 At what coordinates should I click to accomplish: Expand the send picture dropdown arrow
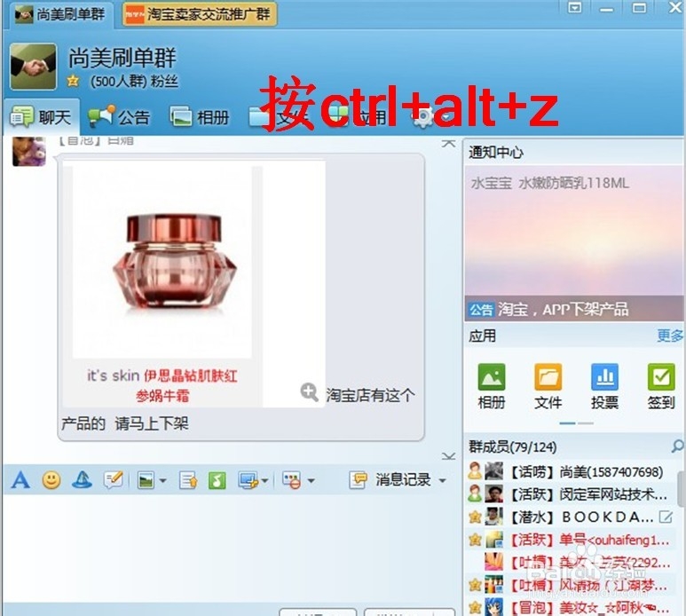coord(162,480)
